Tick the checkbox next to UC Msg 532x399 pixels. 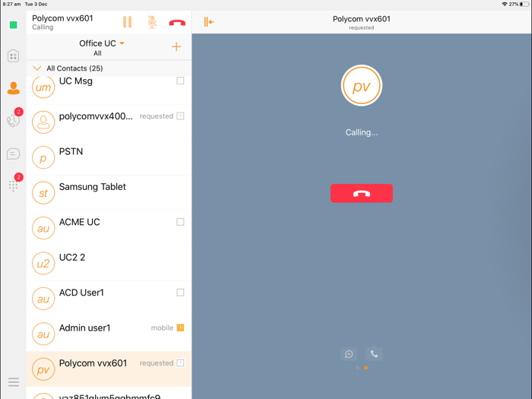coord(180,81)
